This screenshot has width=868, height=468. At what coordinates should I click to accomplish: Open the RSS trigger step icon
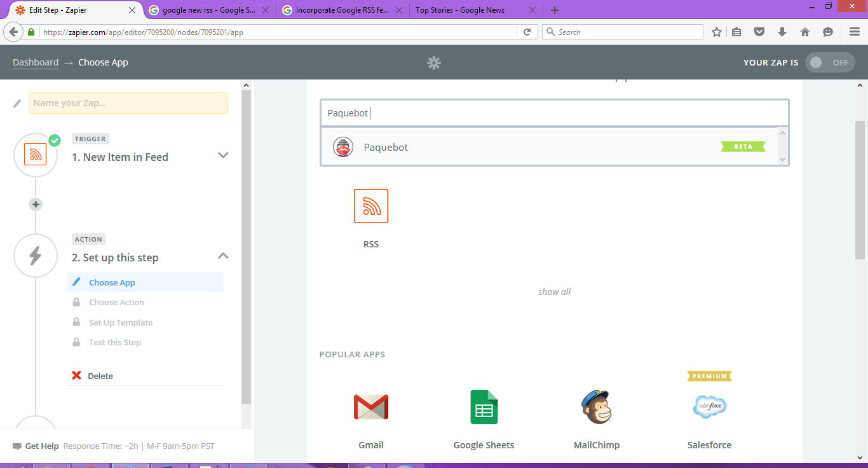pyautogui.click(x=36, y=155)
